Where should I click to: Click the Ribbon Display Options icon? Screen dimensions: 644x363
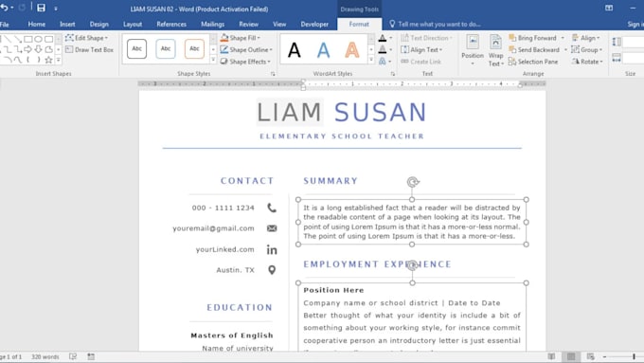tap(609, 8)
